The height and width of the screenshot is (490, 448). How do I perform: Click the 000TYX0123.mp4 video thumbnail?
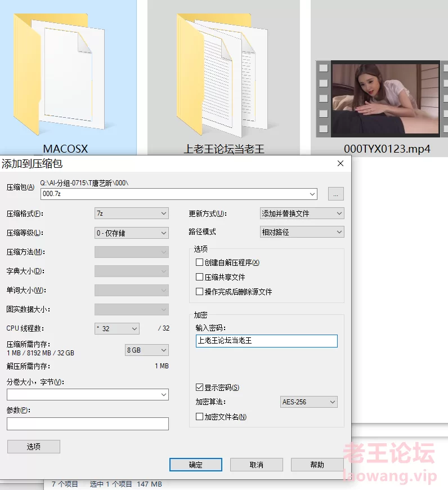(x=382, y=99)
